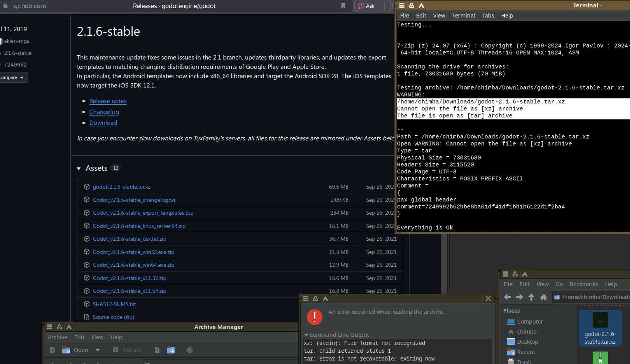Click the home folder icon in file manager toolbar

[544, 297]
